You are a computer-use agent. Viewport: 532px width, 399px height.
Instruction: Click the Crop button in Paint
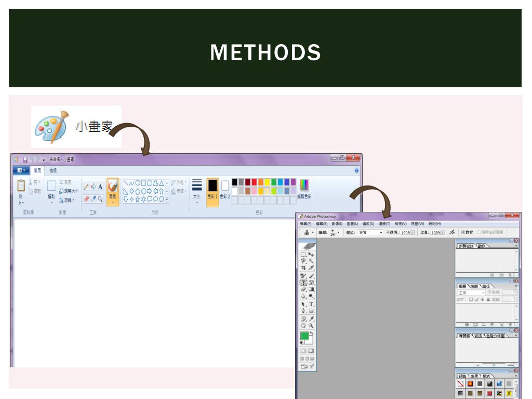(65, 182)
